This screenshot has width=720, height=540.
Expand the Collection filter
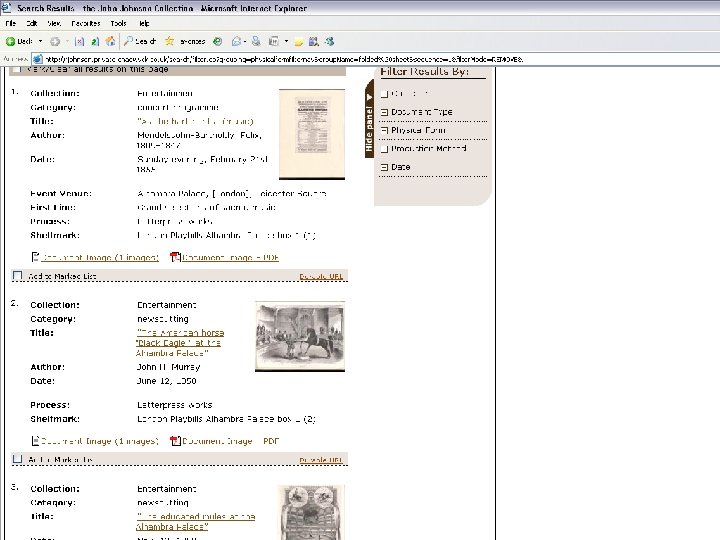click(x=384, y=94)
